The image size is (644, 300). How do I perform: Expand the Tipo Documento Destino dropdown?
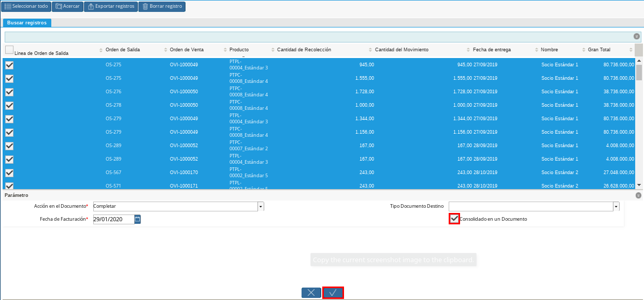pyautogui.click(x=616, y=206)
